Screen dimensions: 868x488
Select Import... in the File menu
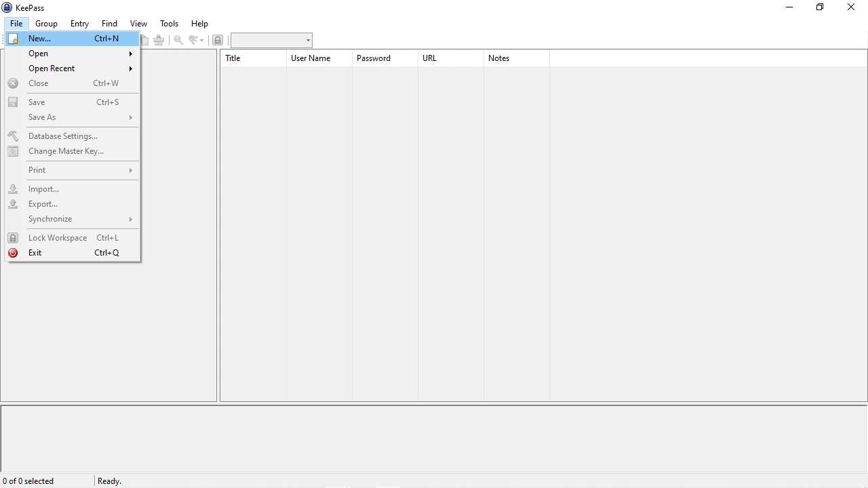tap(73, 189)
